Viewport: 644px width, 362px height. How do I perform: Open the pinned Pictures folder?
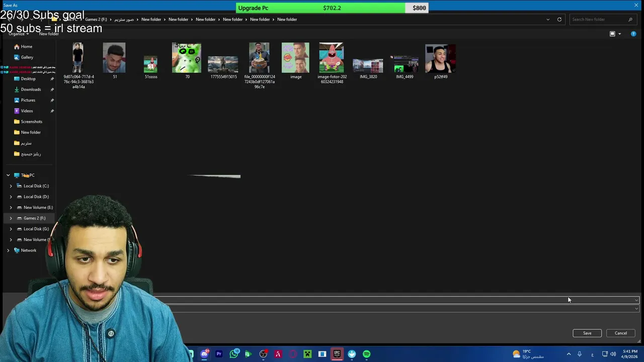click(x=28, y=100)
